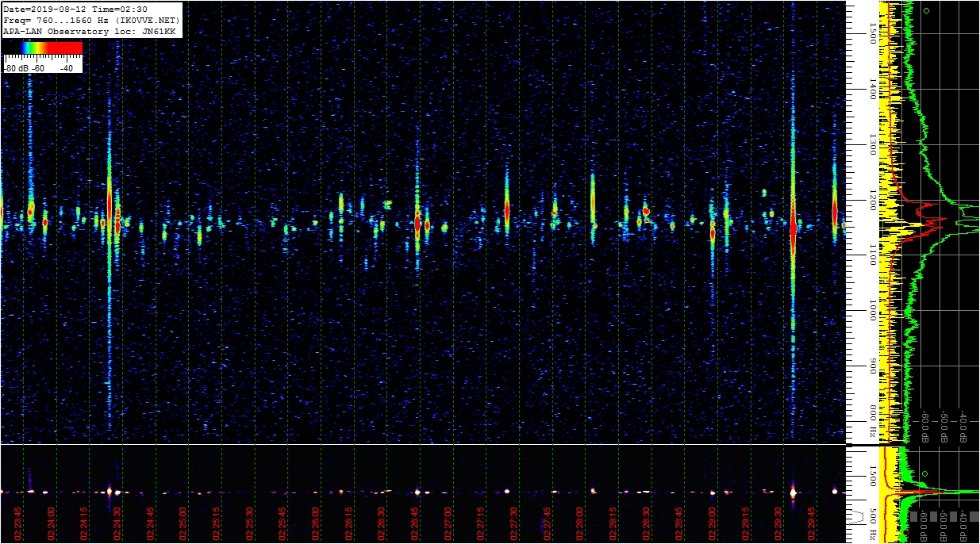Click the 02:28:45 time marker
Image resolution: width=980 pixels, height=544 pixels.
click(x=680, y=524)
